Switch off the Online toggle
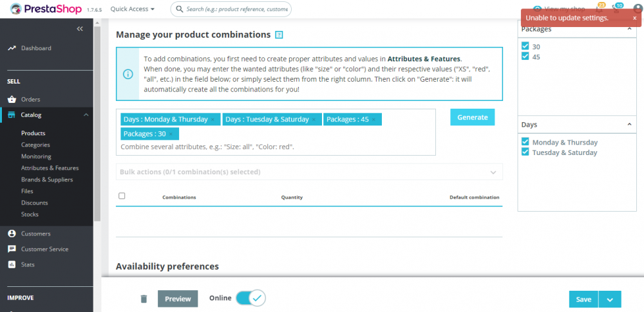 pyautogui.click(x=251, y=298)
